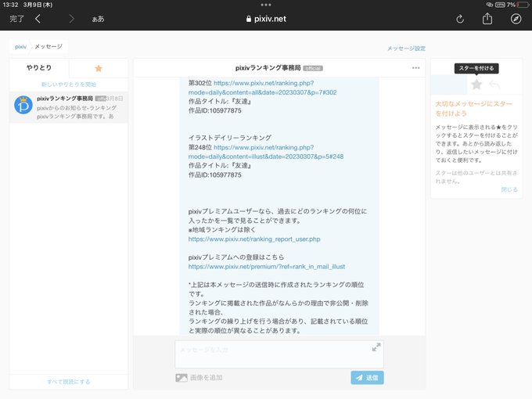532x399 pixels.
Task: Open ranking link for 第302位
Action: 263,88
